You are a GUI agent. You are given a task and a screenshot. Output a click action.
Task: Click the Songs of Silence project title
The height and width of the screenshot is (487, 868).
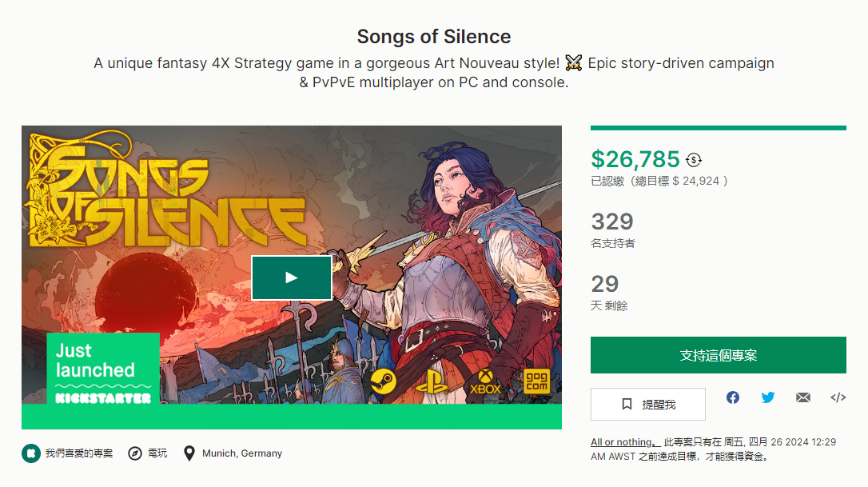point(433,37)
